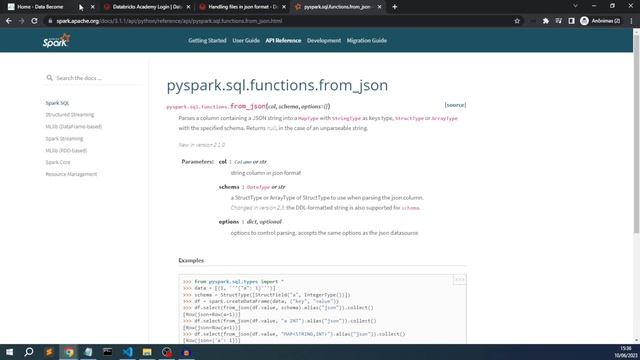
Task: Open MLlib (DataFrame-based) sidebar link
Action: [x=73, y=127]
